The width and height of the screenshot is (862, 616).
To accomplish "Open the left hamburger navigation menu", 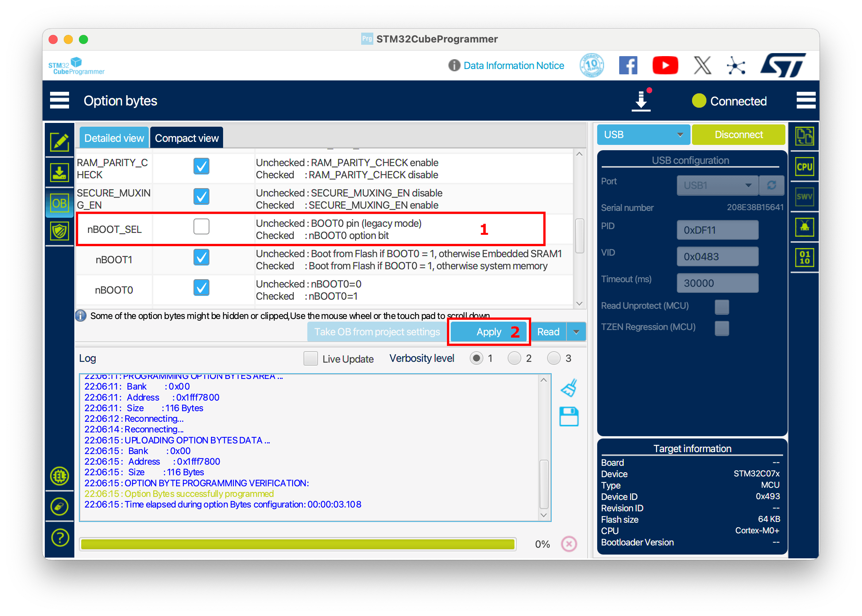I will click(59, 100).
